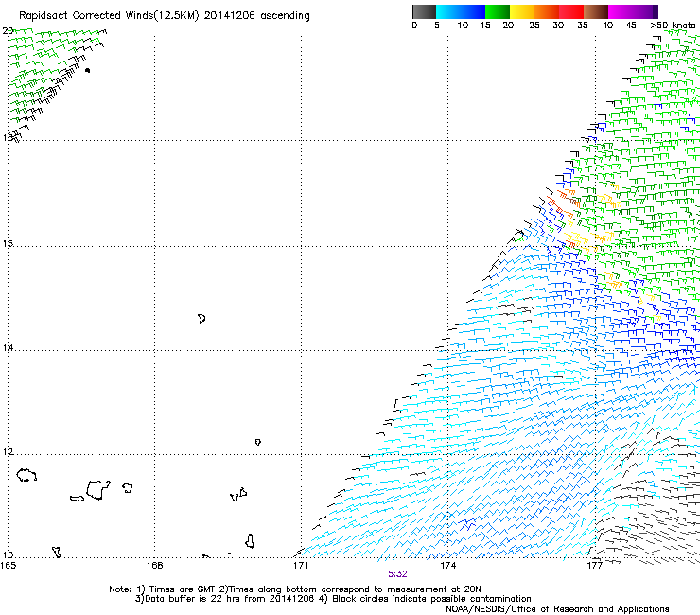Click the green 15–20 knots legend swatch

498,11
